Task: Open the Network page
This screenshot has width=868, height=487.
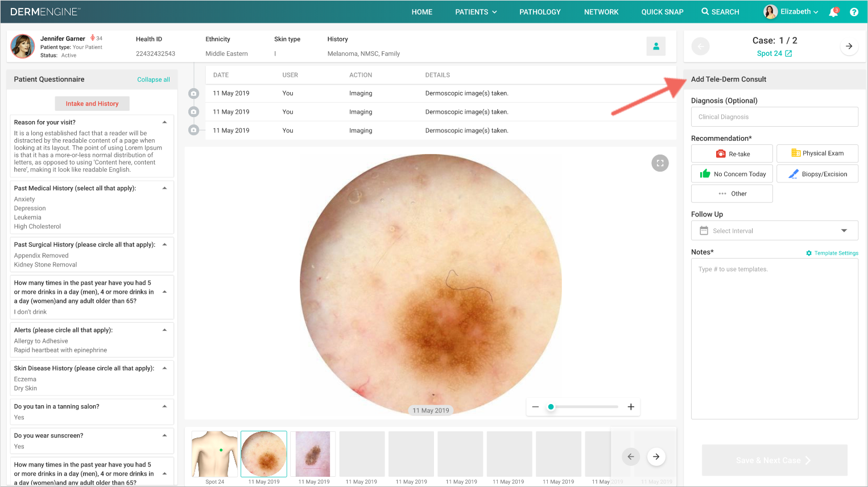Action: 601,12
